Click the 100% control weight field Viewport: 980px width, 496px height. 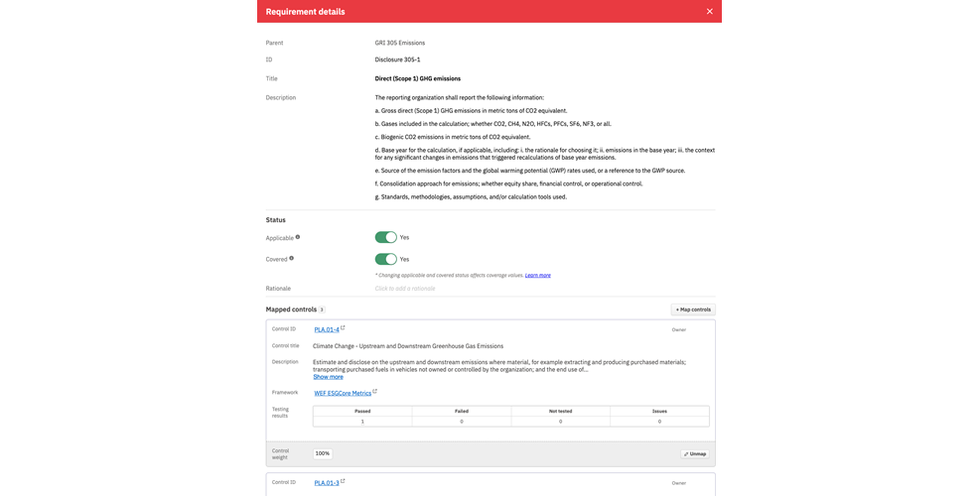point(323,453)
